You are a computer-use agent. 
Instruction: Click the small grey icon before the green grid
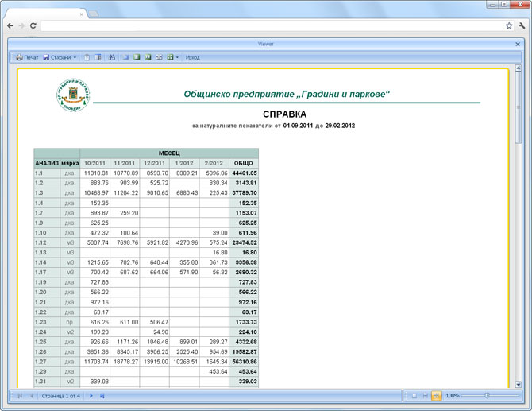click(159, 57)
